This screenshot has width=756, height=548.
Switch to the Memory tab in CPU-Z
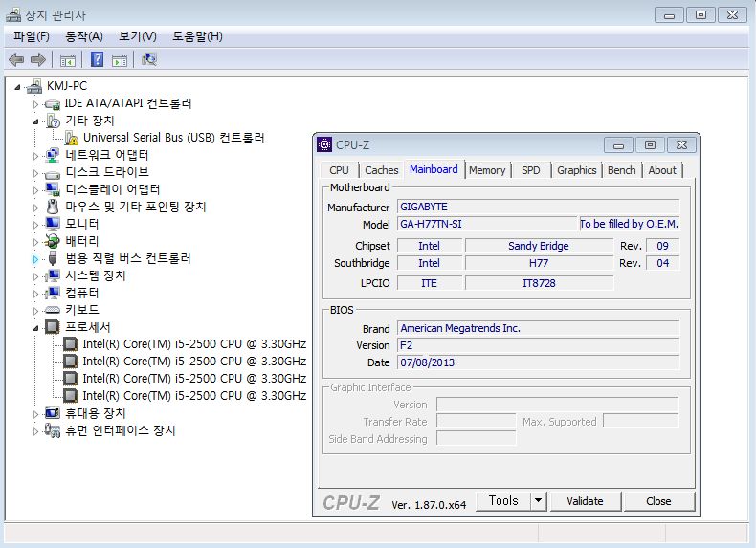coord(487,170)
